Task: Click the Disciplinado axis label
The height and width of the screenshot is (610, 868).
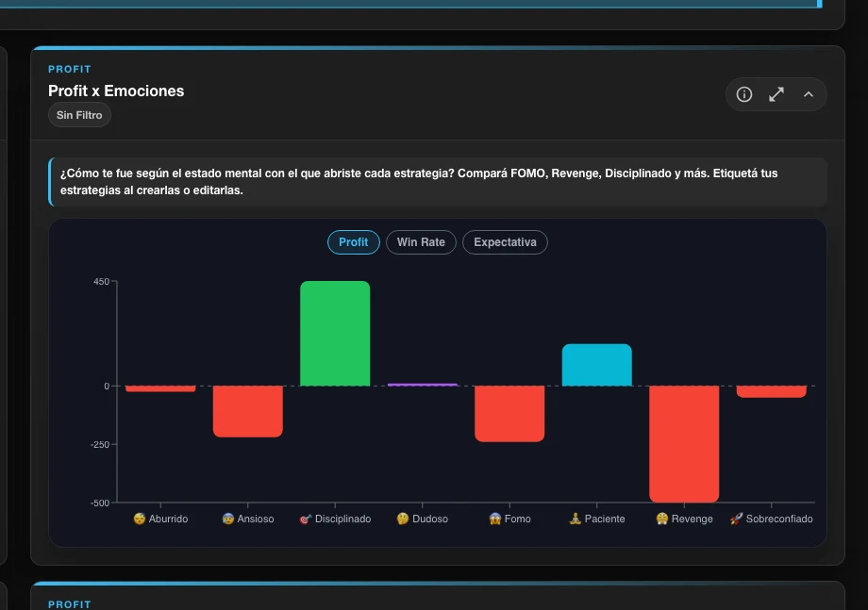Action: [x=335, y=519]
